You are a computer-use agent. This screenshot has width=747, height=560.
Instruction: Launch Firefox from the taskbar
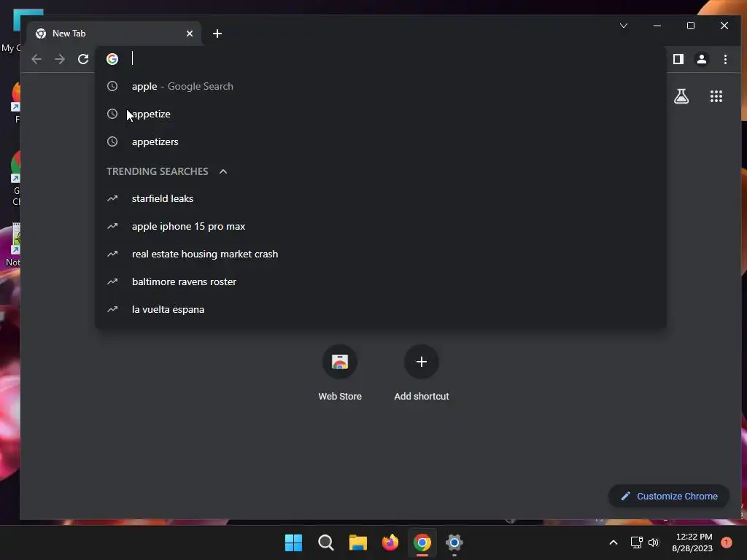click(390, 542)
